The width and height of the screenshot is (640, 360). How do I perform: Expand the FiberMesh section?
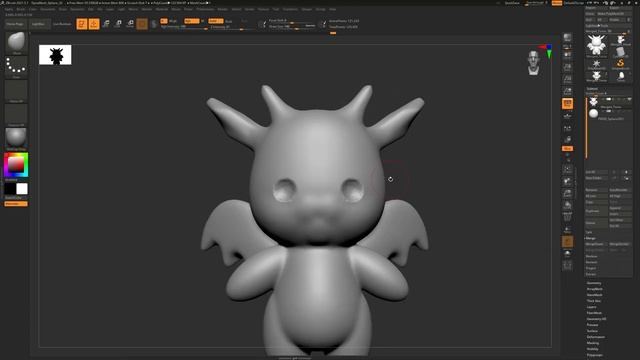pos(594,313)
